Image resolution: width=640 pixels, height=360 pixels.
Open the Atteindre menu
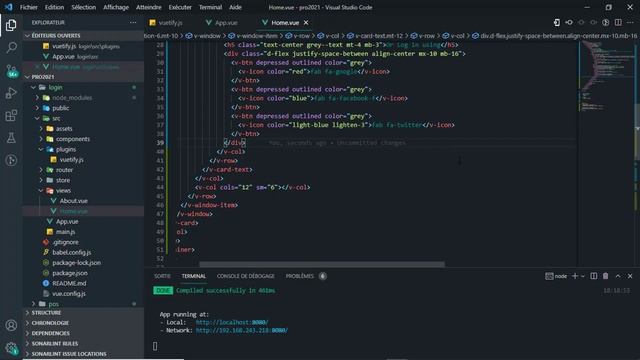149,7
